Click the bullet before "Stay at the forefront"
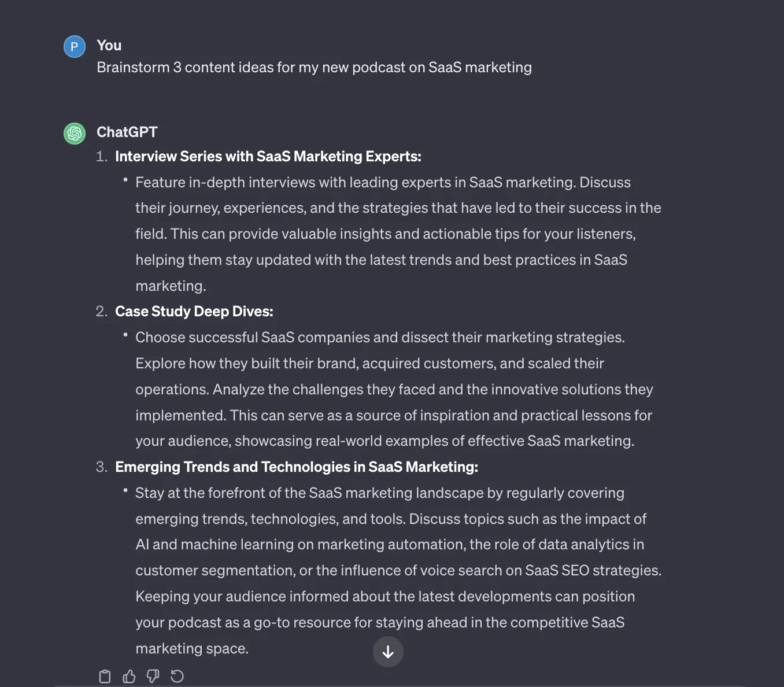784x687 pixels. pos(125,490)
